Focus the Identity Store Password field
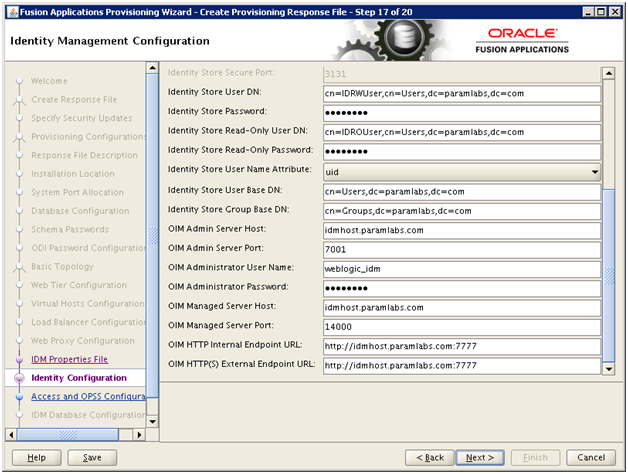Screen dimensions: 628x474 462,113
